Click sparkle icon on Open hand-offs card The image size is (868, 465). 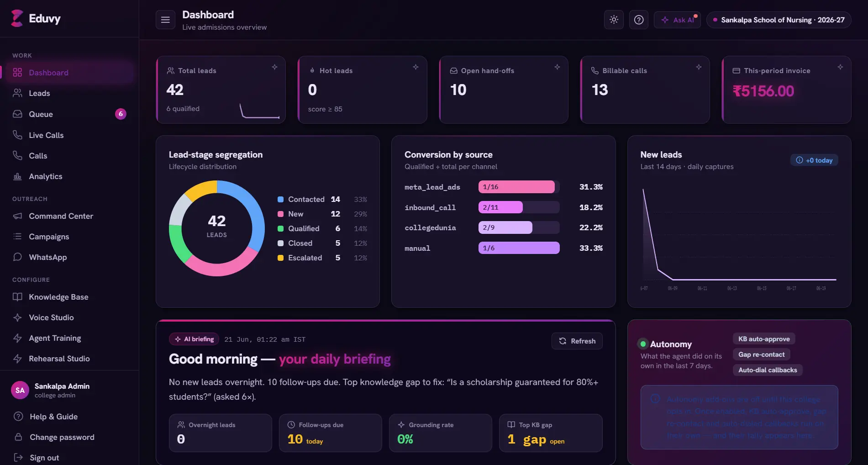557,67
